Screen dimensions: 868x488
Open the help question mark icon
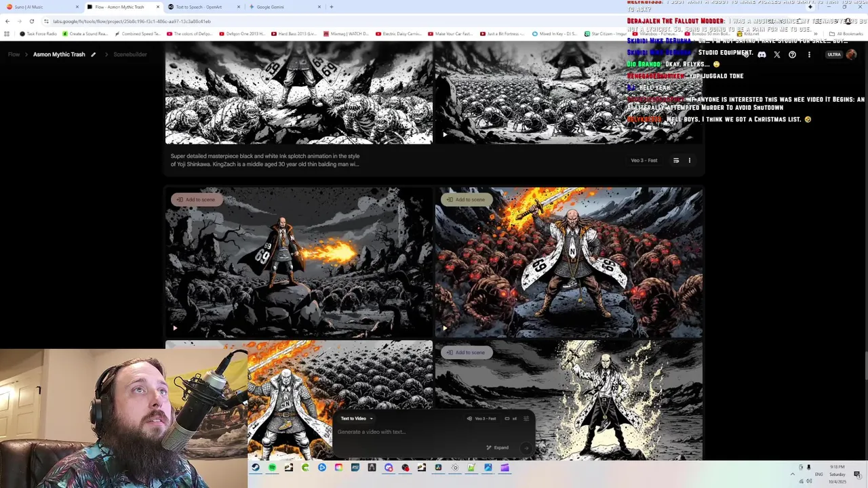[792, 54]
